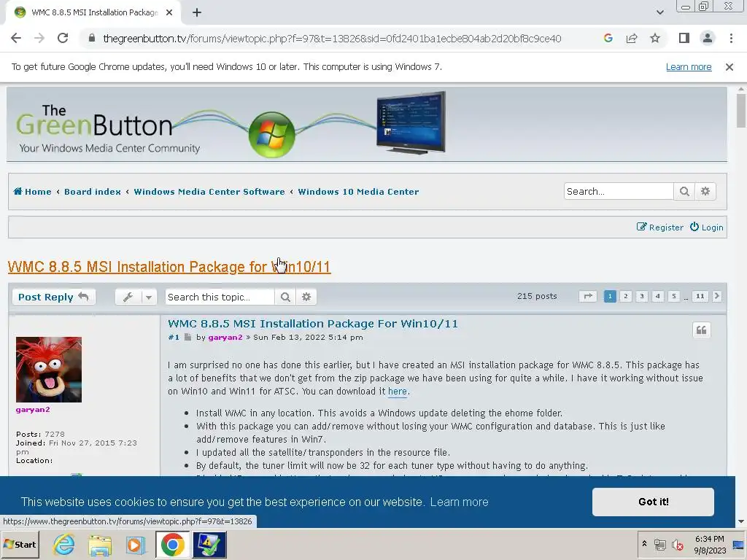Open the Chrome side panel

684,38
